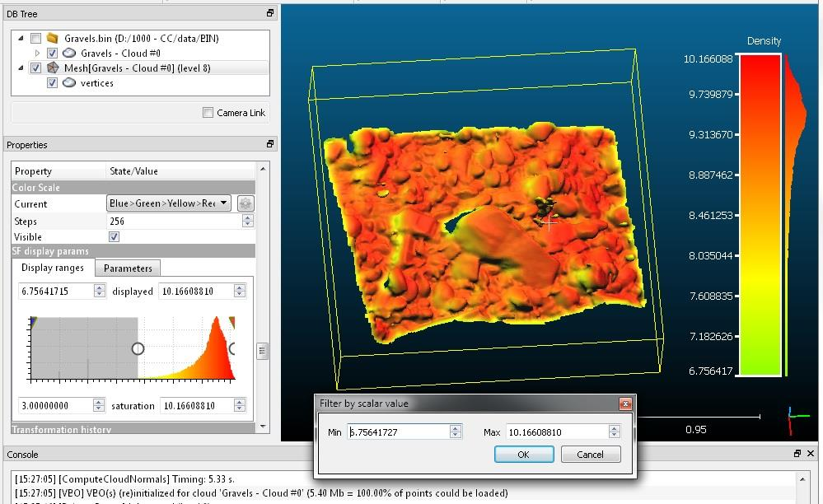
Task: Click Cancel in the filter dialog
Action: pyautogui.click(x=590, y=455)
